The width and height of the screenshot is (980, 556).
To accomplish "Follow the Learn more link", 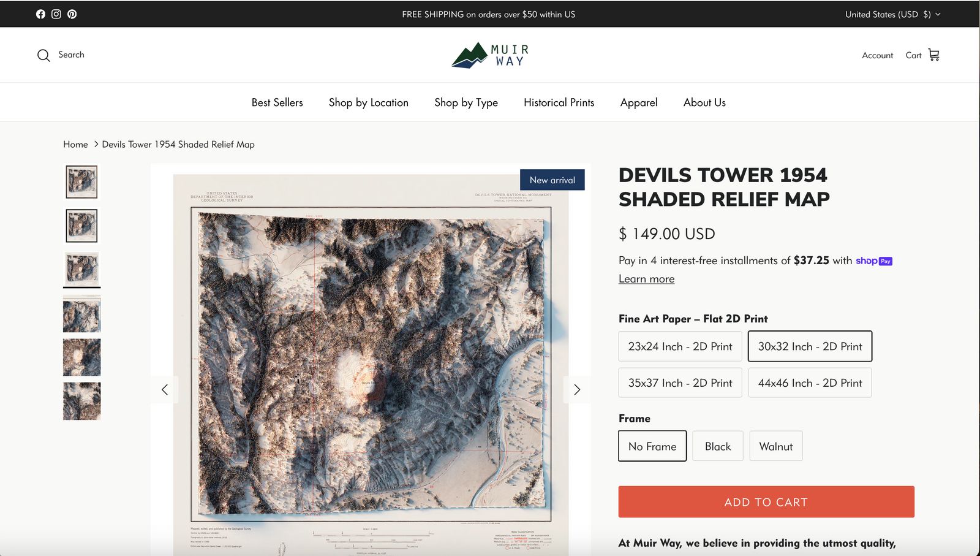I will pos(646,279).
